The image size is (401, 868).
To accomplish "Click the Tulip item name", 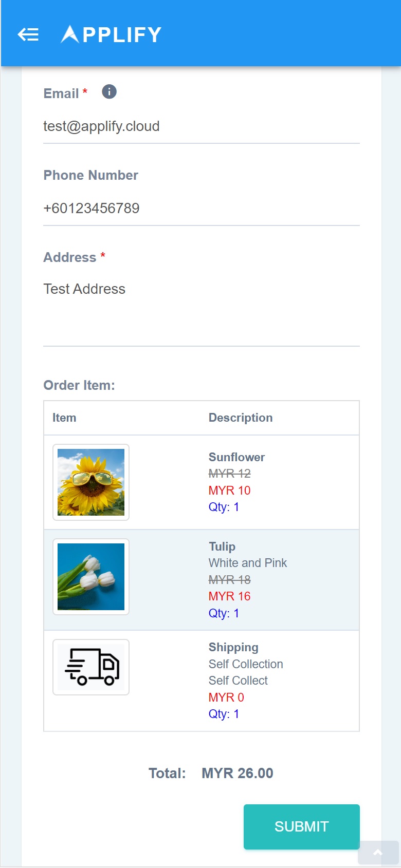I will click(222, 546).
